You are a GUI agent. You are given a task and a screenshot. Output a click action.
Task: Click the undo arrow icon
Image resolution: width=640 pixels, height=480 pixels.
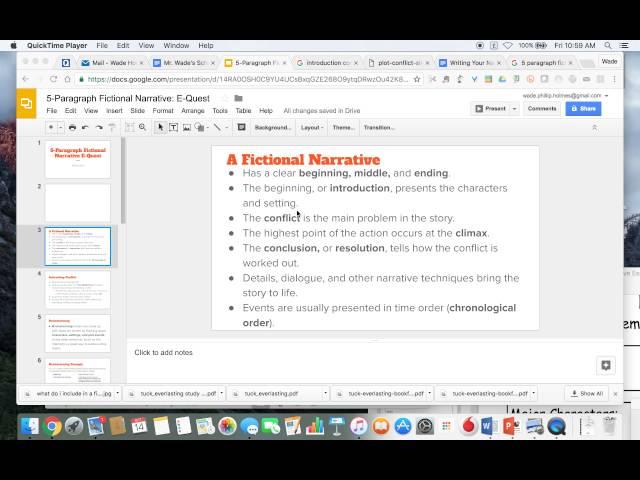click(85, 127)
